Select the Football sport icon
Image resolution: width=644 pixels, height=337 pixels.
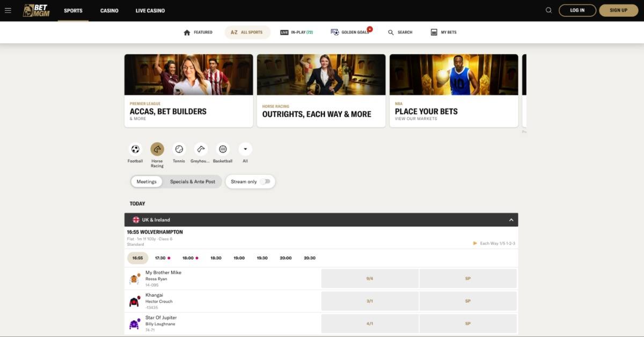(135, 150)
